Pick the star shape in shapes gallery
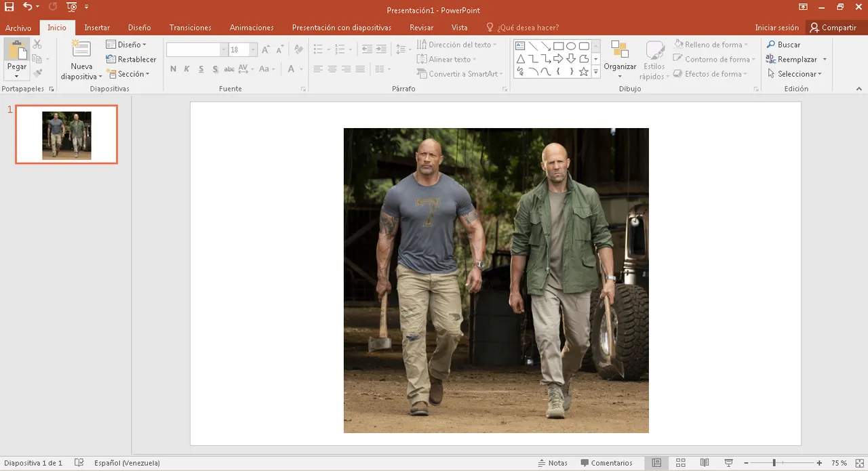The height and width of the screenshot is (471, 868). click(x=584, y=71)
